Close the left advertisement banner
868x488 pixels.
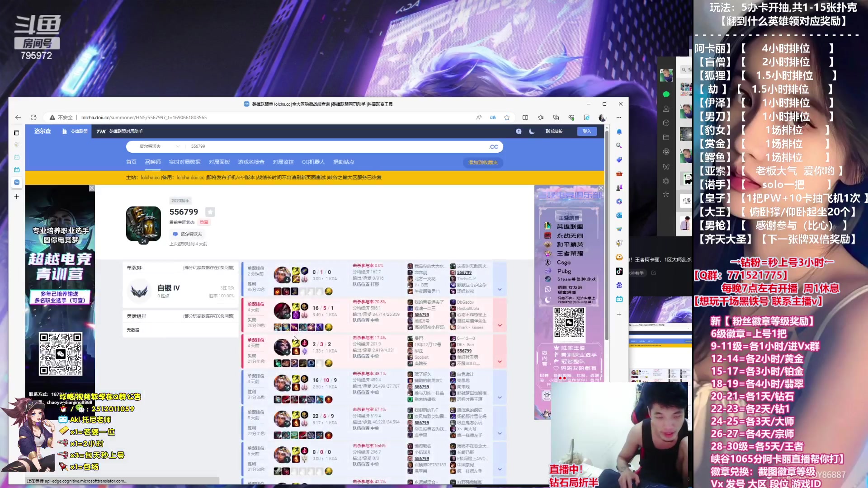click(x=92, y=188)
